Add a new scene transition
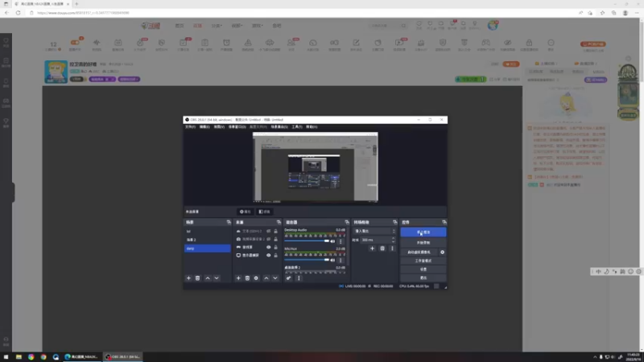This screenshot has width=644, height=362. (x=372, y=249)
